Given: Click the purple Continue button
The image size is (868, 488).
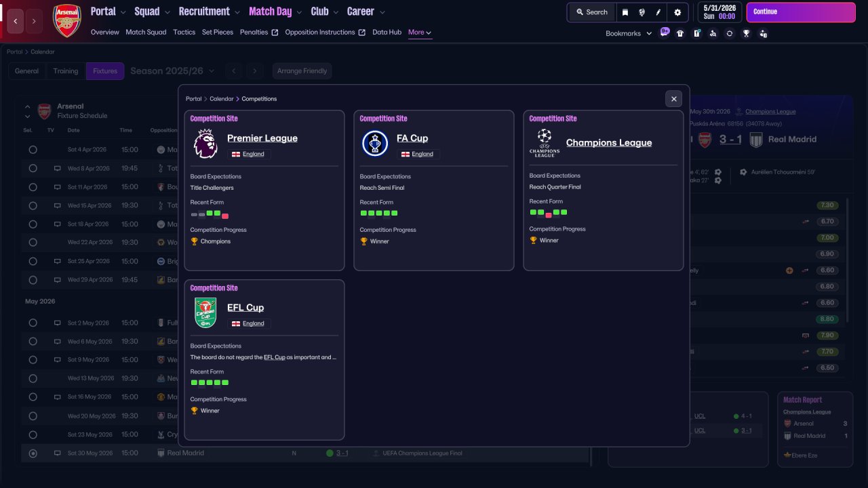Looking at the screenshot, I should [801, 12].
